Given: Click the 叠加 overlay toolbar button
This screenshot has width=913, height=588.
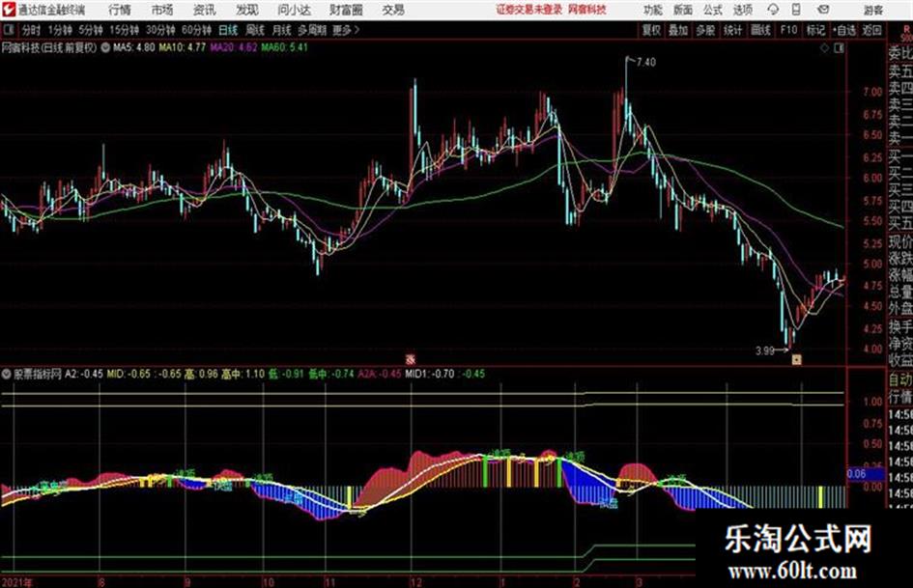Looking at the screenshot, I should click(x=678, y=30).
